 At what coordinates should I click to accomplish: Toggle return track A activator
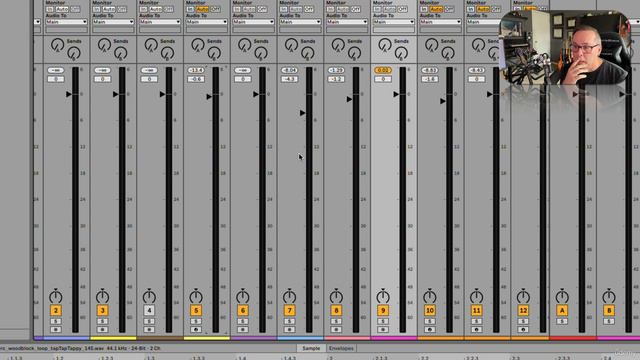pyautogui.click(x=562, y=311)
